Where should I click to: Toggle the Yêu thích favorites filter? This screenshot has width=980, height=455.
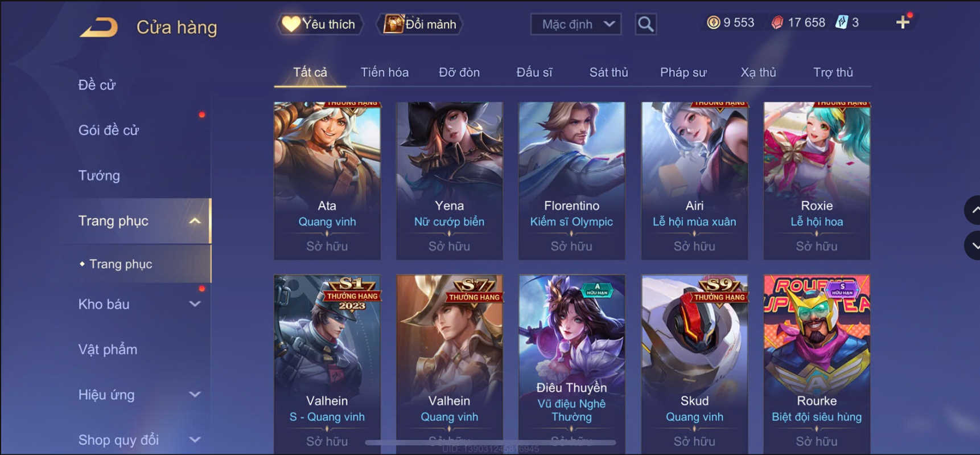click(320, 24)
